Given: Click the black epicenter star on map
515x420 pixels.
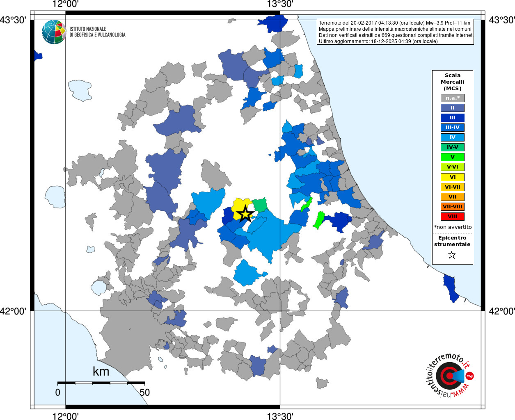Looking at the screenshot, I should tap(245, 214).
